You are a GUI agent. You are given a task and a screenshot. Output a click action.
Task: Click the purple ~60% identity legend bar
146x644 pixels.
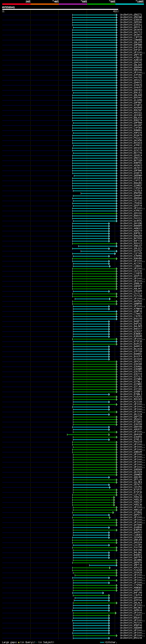pos(73,4)
